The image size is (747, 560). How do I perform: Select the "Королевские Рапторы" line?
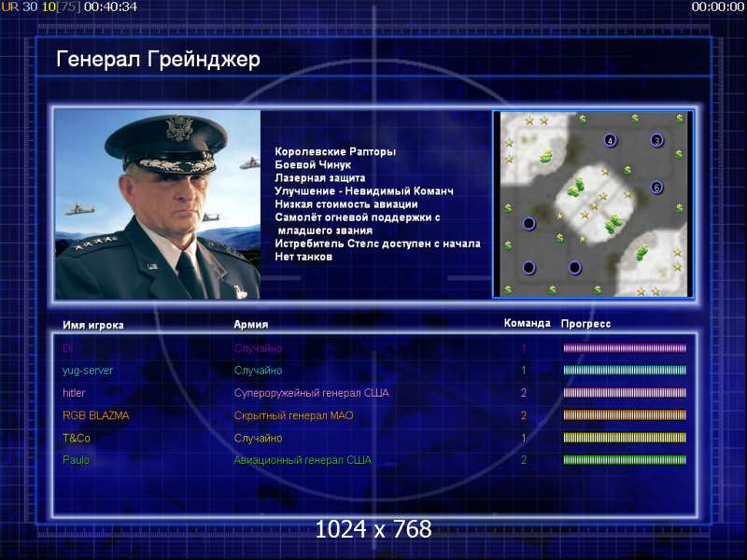(x=335, y=151)
